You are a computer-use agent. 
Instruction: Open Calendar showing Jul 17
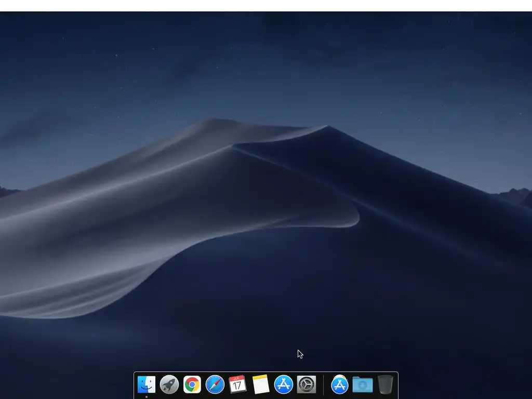click(x=237, y=384)
